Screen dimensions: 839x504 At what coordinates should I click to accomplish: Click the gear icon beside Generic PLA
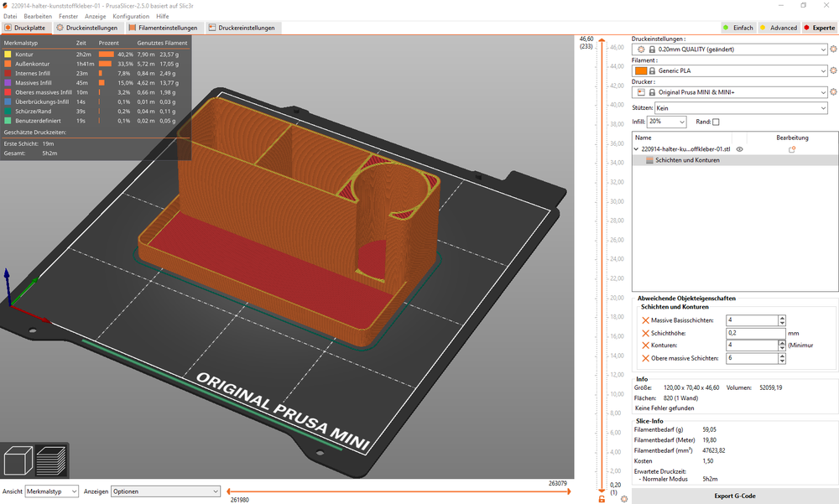point(833,71)
